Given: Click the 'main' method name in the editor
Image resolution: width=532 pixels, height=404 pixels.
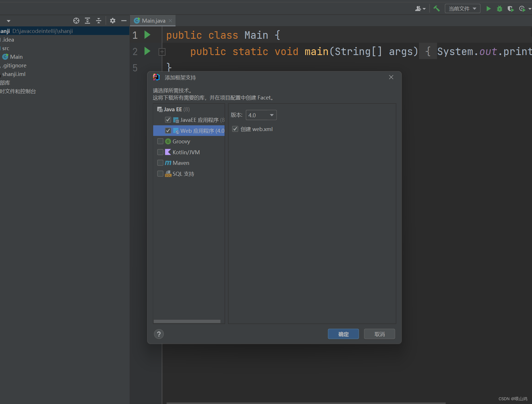Looking at the screenshot, I should click(x=316, y=51).
